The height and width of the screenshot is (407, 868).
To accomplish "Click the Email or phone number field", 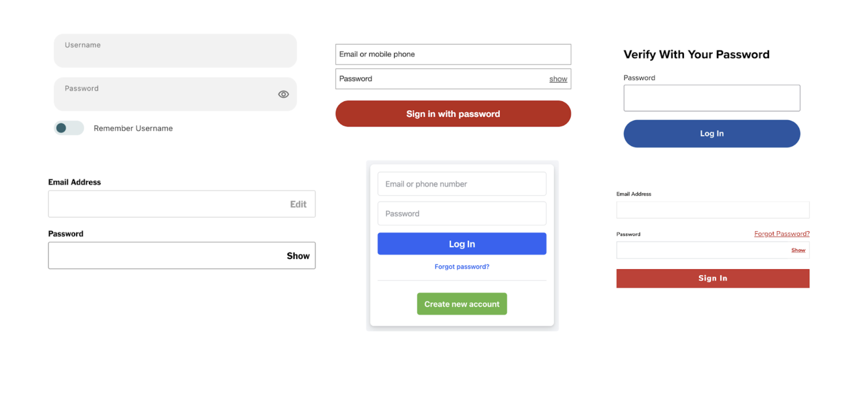I will (462, 184).
